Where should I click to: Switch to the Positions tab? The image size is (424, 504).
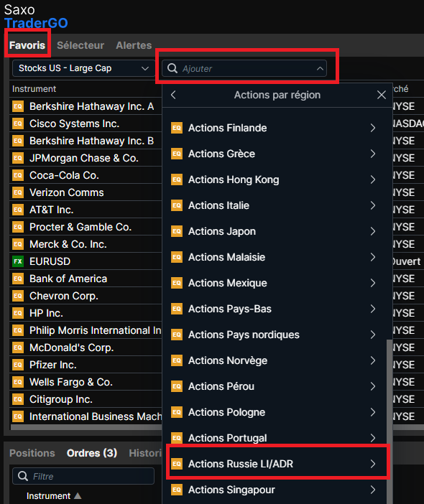[32, 453]
